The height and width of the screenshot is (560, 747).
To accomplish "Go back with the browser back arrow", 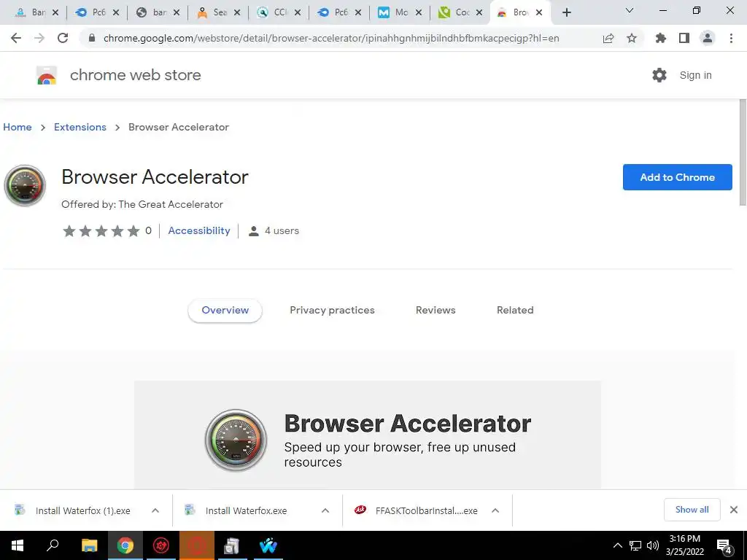I will pyautogui.click(x=16, y=38).
